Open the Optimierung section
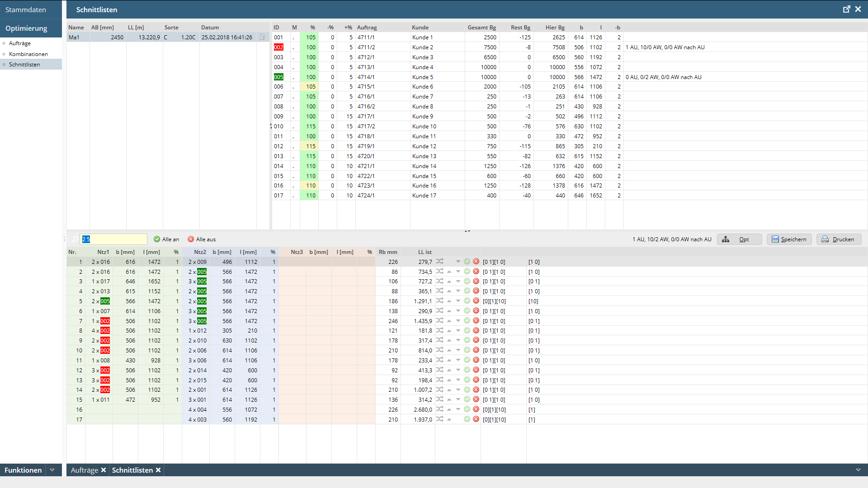 click(x=31, y=28)
